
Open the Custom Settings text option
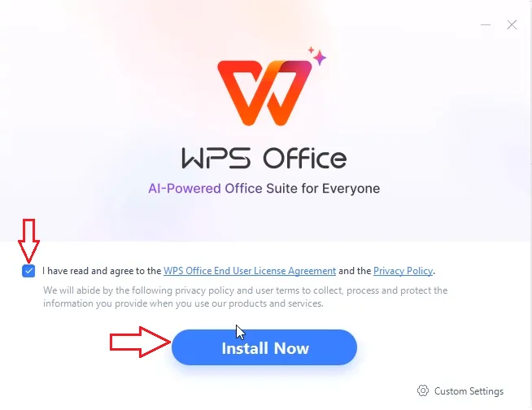coord(469,391)
